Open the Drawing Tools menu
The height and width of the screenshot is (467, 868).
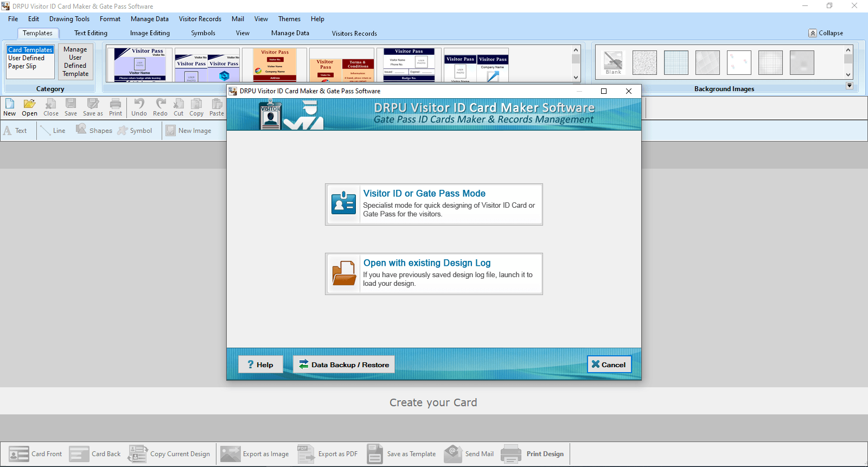pyautogui.click(x=69, y=19)
